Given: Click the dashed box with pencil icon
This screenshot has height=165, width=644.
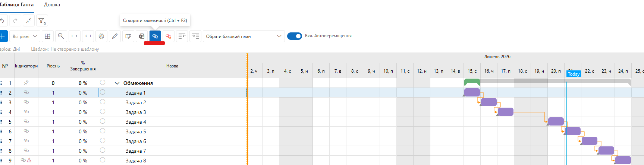Looking at the screenshot, I should [x=128, y=36].
